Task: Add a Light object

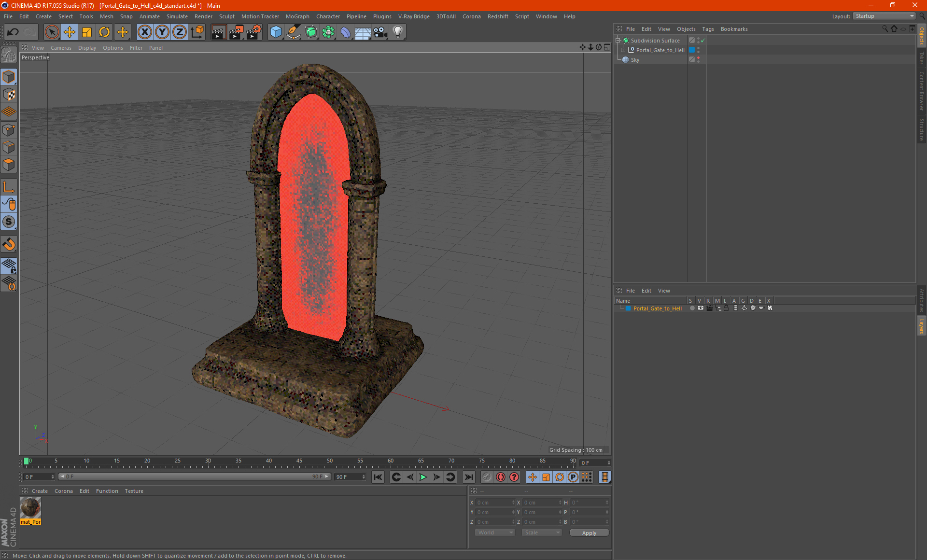Action: 398,32
